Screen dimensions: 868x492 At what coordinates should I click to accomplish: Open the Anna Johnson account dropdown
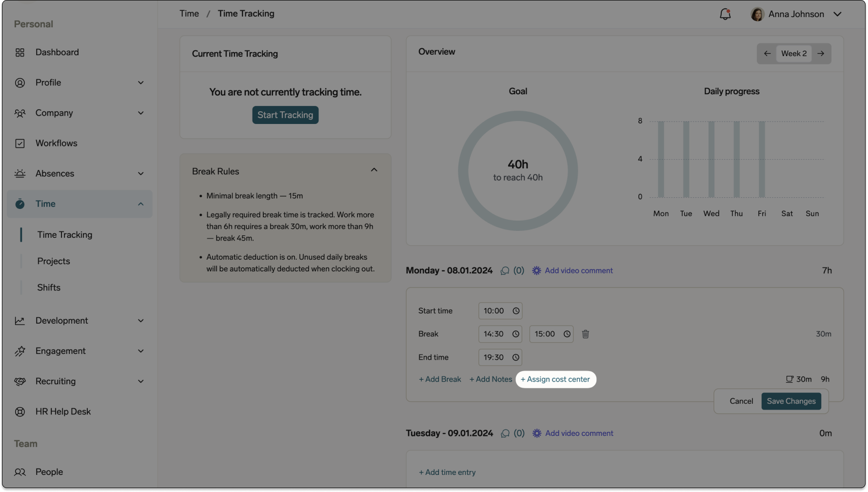(838, 14)
